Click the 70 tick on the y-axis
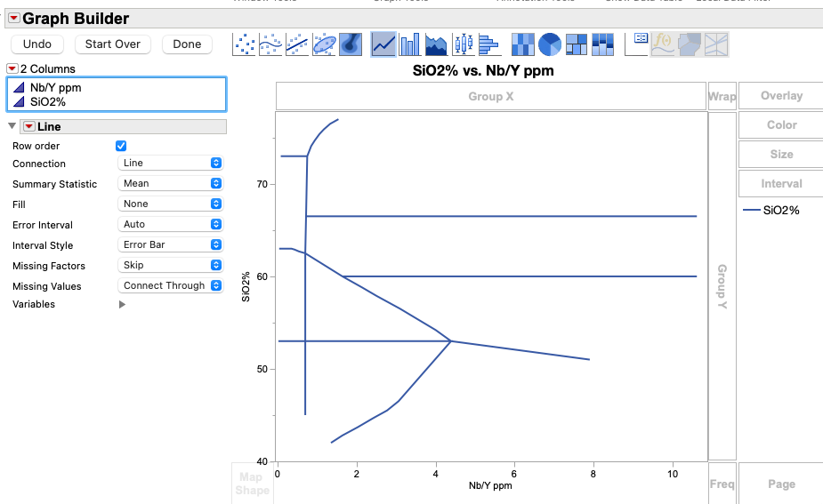 [262, 184]
